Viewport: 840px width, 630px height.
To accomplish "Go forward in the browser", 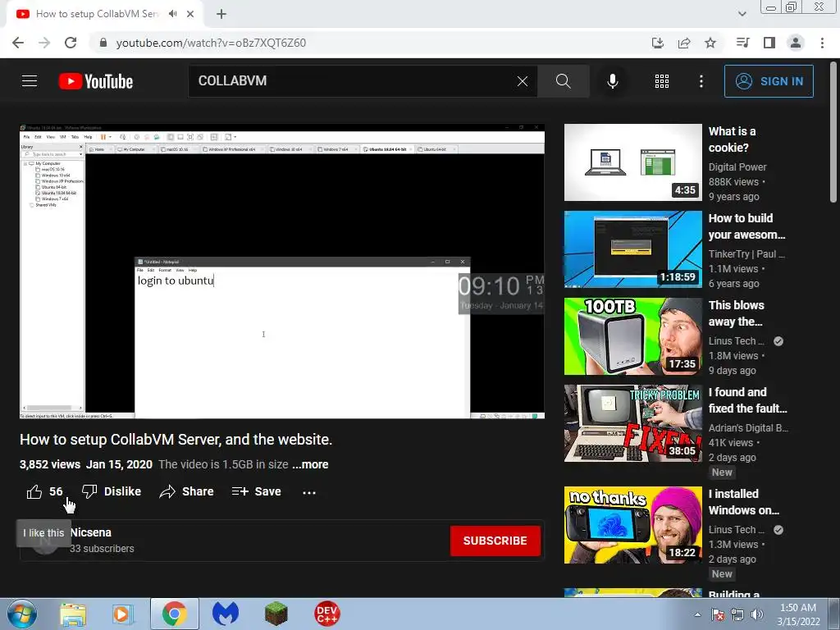I will coord(44,43).
